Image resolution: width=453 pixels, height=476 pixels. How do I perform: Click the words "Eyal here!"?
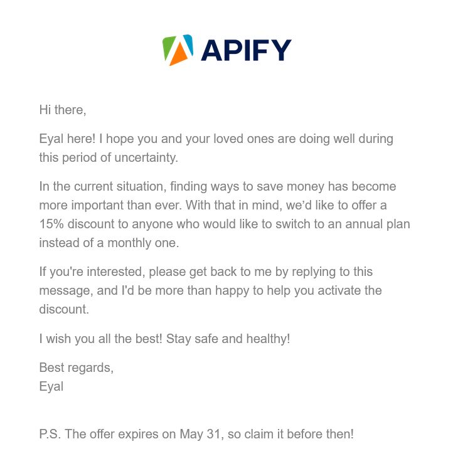click(x=67, y=139)
